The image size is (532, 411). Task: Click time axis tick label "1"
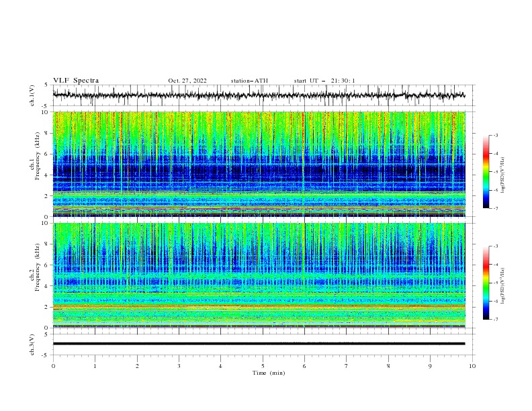95,366
